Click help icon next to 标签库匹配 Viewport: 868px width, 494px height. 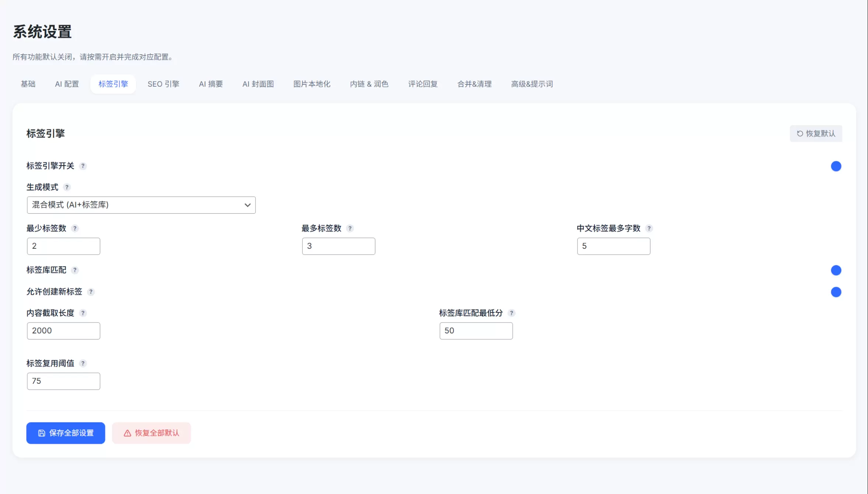coord(75,270)
